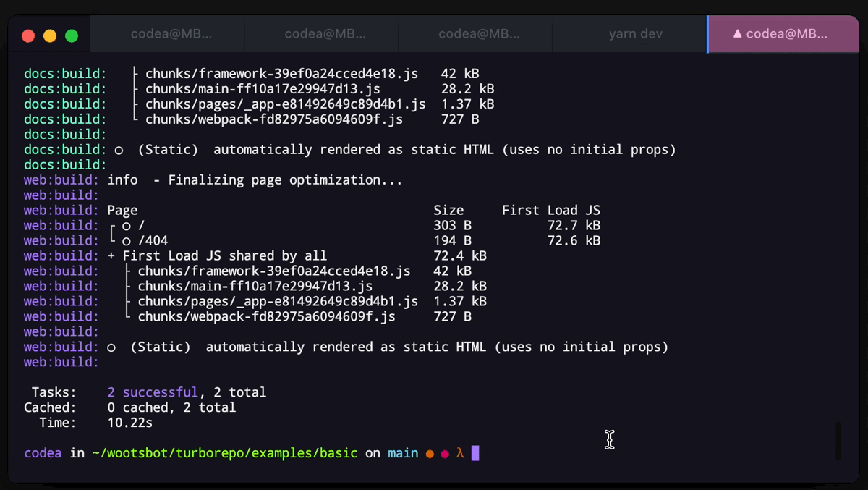Click the main branch name in the prompt
The width and height of the screenshot is (868, 490).
(403, 453)
